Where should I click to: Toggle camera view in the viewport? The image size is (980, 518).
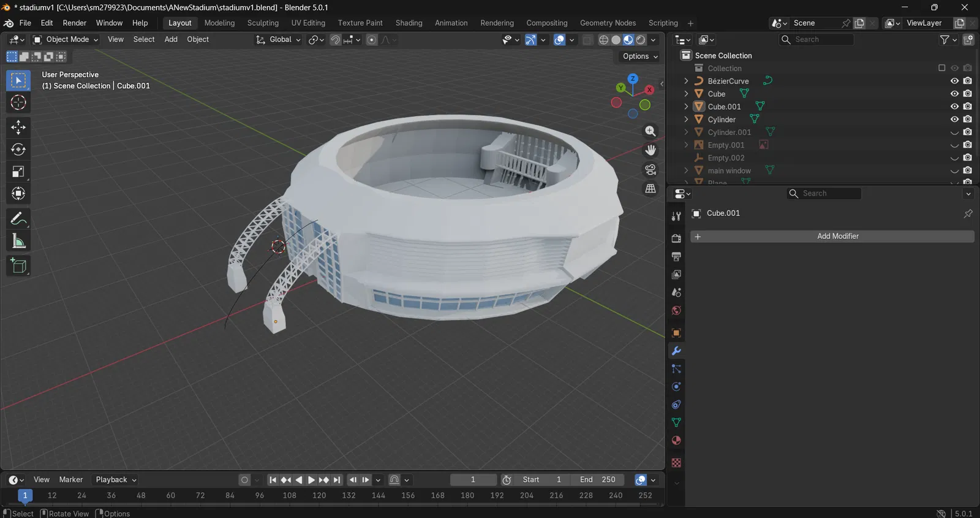tap(650, 169)
